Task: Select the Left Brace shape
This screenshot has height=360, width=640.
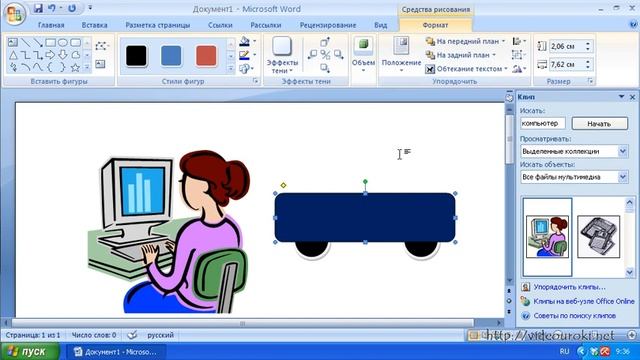Action: tap(50, 67)
